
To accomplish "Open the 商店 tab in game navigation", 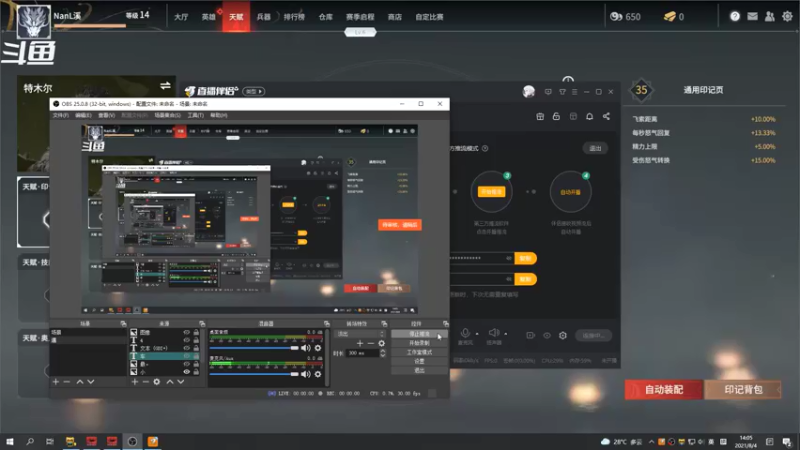I will [394, 17].
